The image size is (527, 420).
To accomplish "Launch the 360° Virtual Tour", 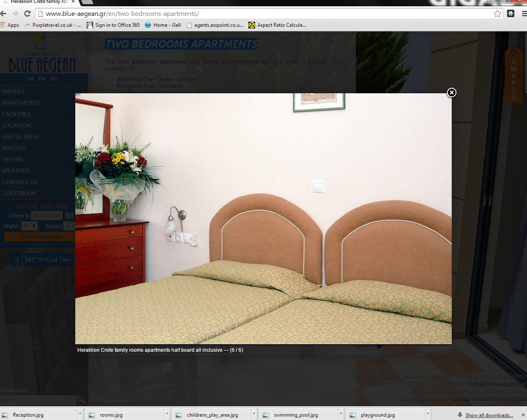I will [48, 259].
